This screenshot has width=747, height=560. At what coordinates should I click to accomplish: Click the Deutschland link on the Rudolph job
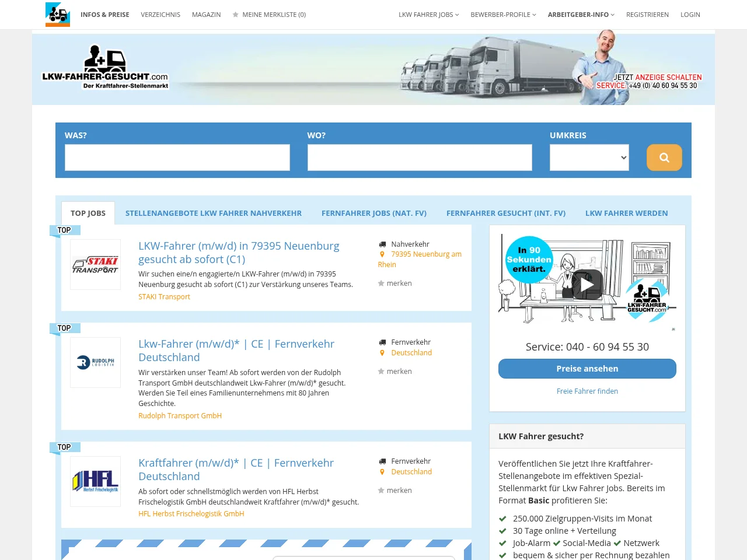411,353
